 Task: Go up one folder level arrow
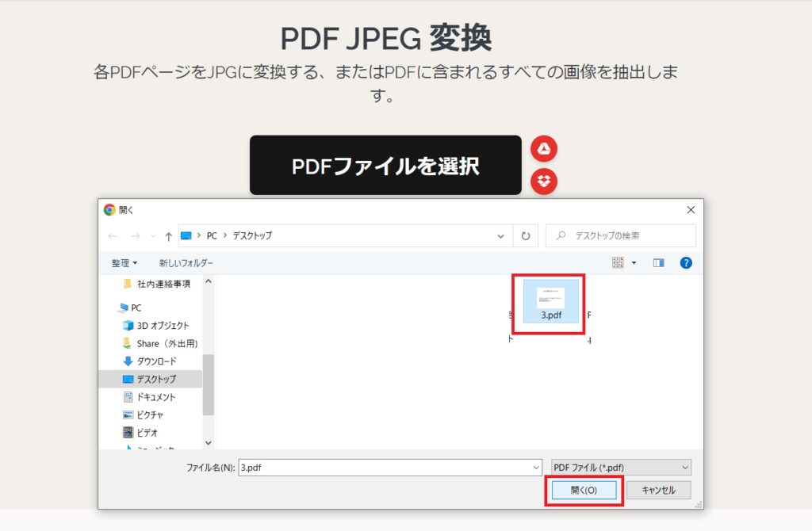(x=168, y=236)
